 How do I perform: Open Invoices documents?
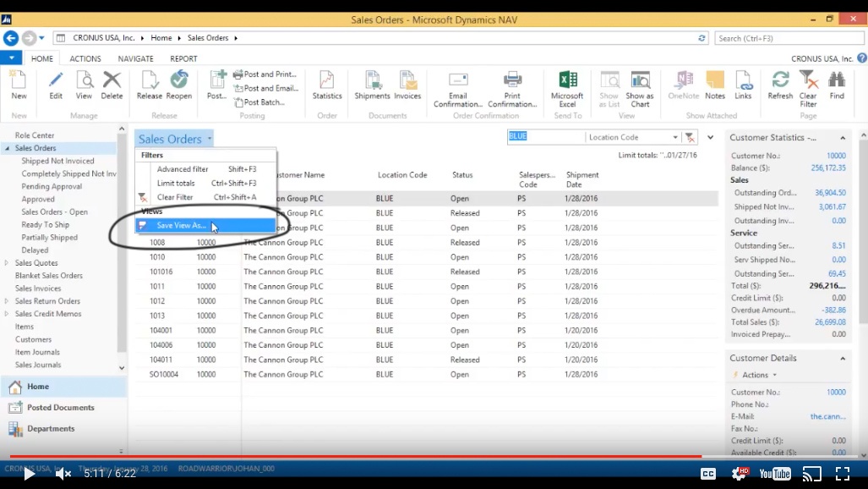coord(407,85)
